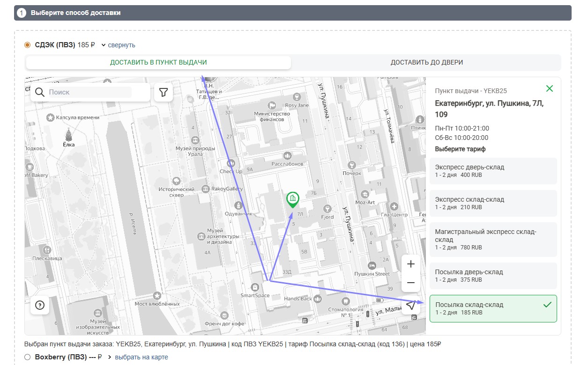Click the RakovGallery museum icon
This screenshot has height=365, width=588.
click(205, 189)
